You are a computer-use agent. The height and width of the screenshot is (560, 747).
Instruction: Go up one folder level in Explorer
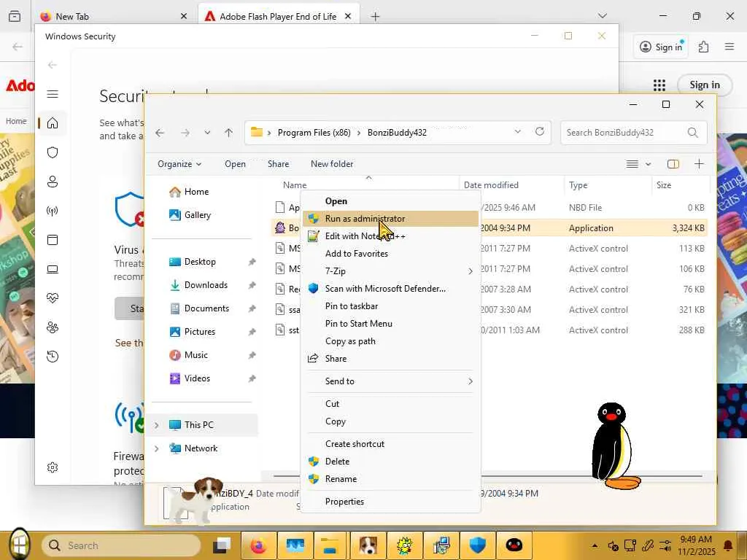228,133
